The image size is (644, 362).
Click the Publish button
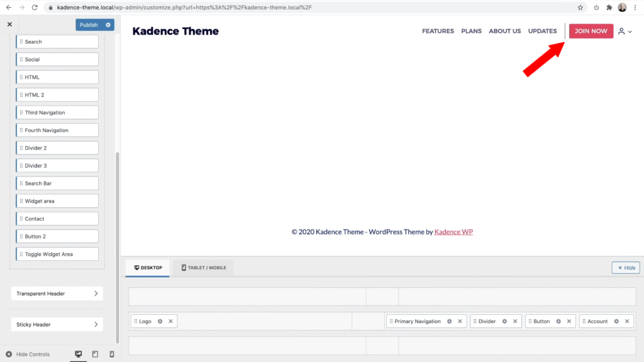click(89, 25)
